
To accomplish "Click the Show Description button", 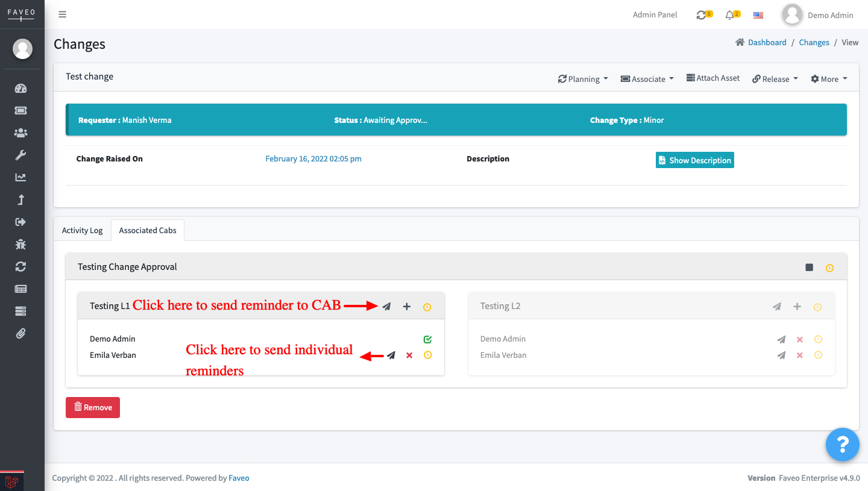I will [694, 160].
